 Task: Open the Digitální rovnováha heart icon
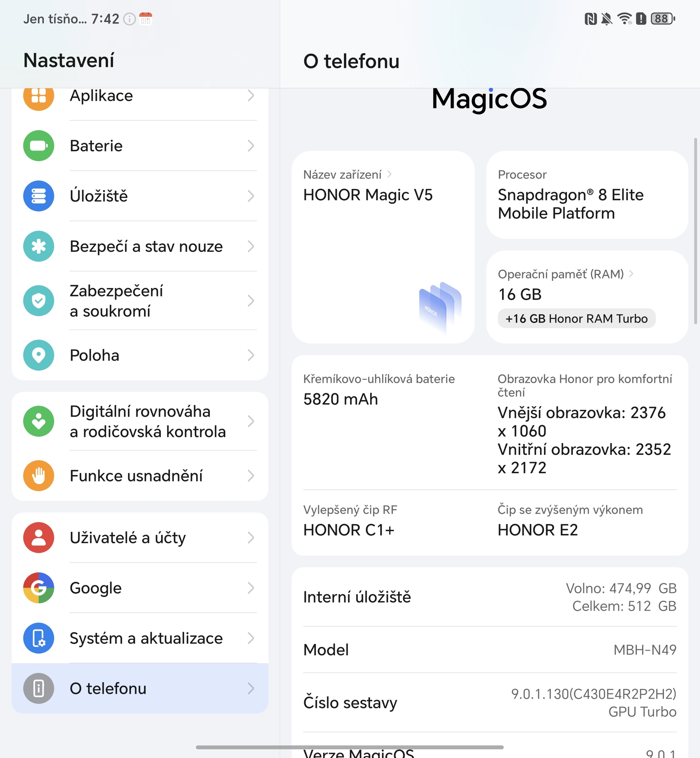coord(38,421)
